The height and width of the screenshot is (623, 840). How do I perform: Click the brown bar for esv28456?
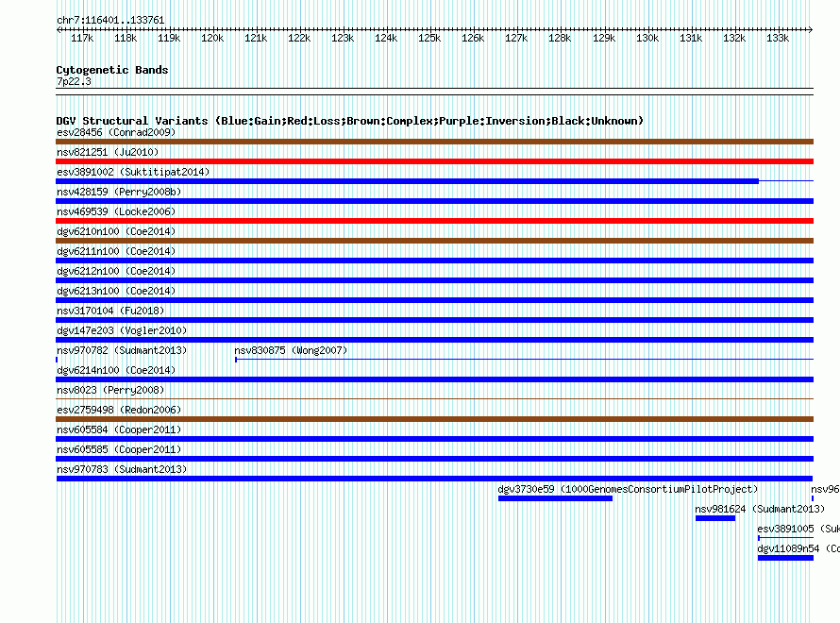pyautogui.click(x=434, y=142)
